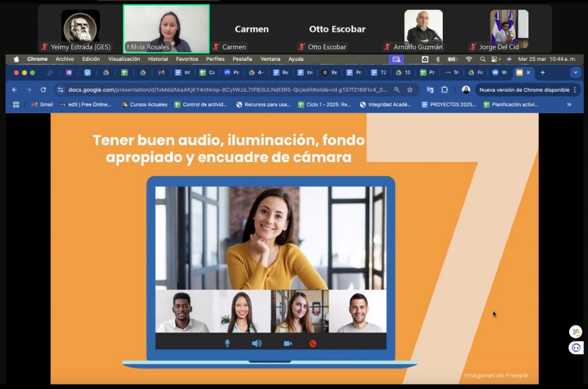Viewport: 588px width, 389px height.
Task: Click Nueva versión de Chrome disponible button
Action: tap(524, 90)
